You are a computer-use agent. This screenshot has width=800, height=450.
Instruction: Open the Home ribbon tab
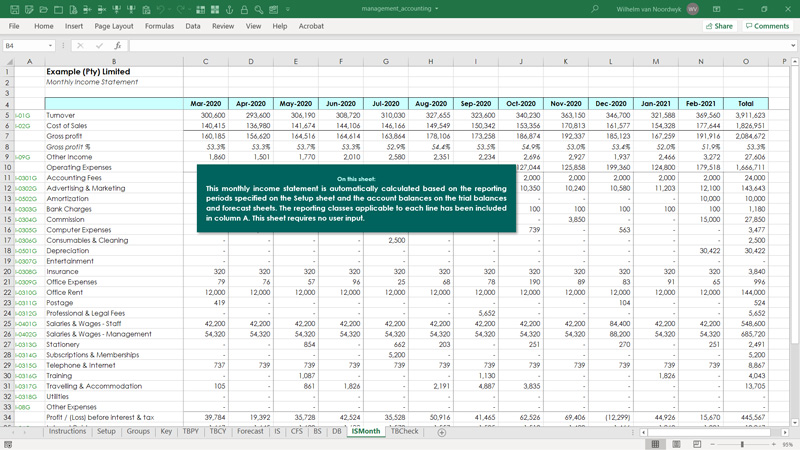tap(44, 26)
